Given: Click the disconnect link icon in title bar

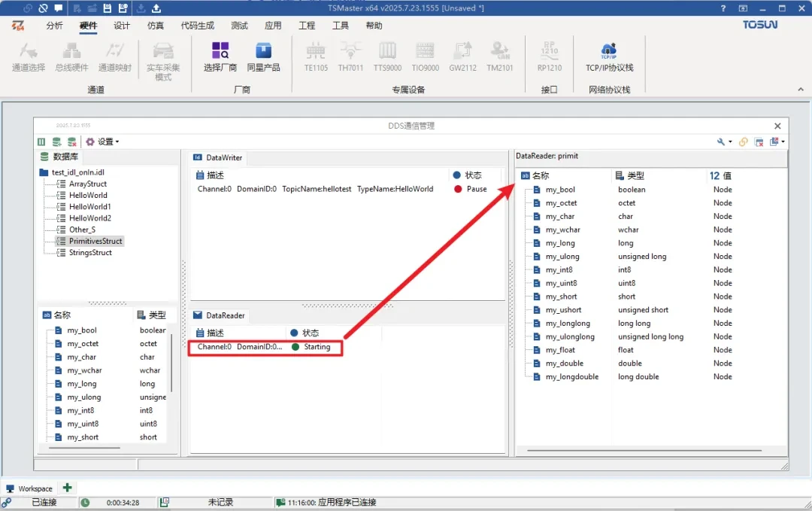Looking at the screenshot, I should point(43,8).
